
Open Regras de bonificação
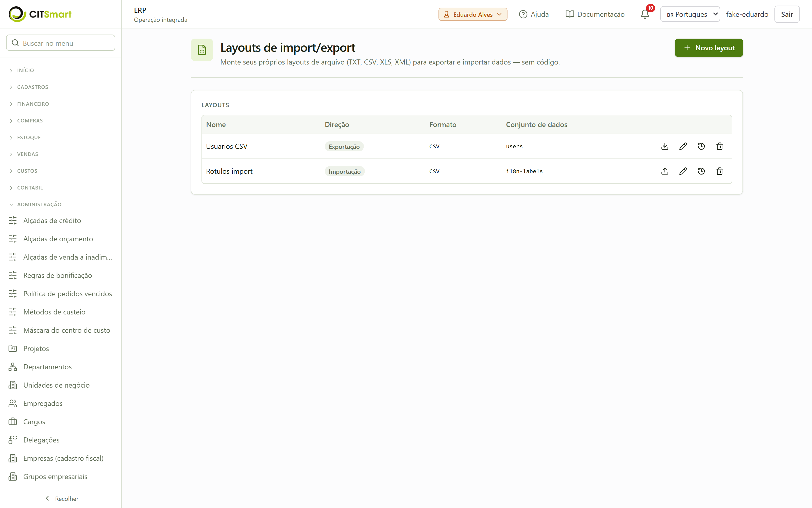pyautogui.click(x=61, y=275)
